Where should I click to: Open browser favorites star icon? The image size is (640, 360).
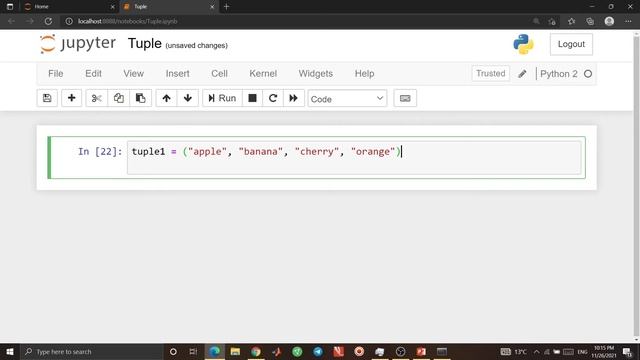pos(571,21)
